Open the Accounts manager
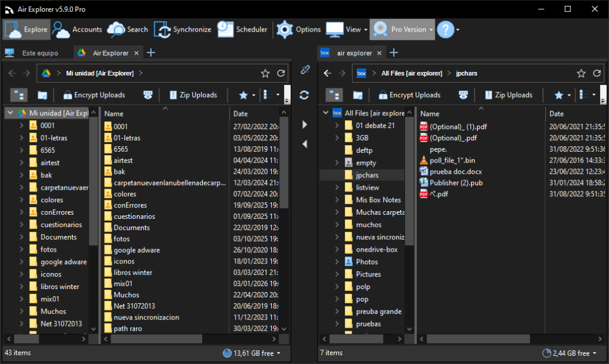Viewport: 609px width, 364px height. pos(77,30)
